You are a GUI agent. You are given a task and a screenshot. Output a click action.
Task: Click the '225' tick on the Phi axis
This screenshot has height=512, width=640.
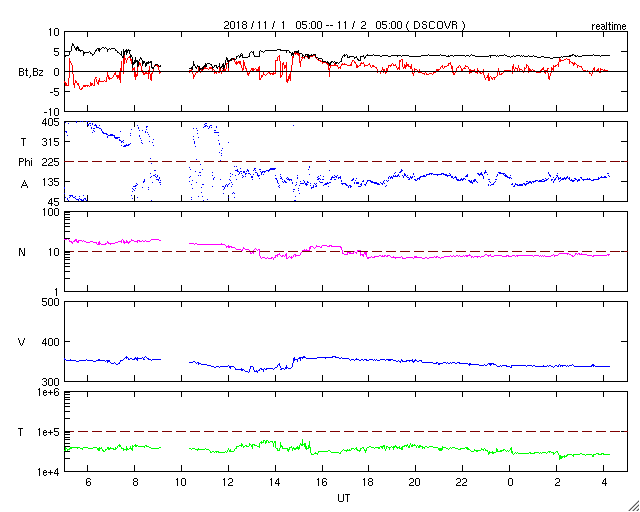51,162
